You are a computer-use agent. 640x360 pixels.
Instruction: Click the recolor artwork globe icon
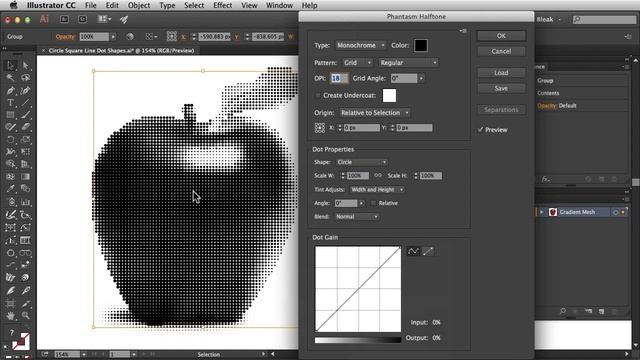(x=130, y=37)
